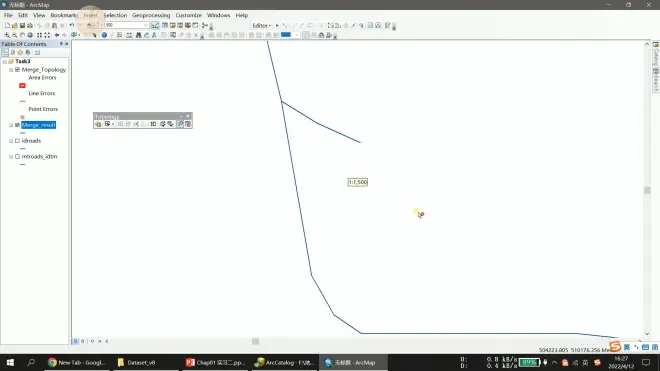
Task: Collapse the Merge_Topology layer tree
Action: click(x=11, y=70)
